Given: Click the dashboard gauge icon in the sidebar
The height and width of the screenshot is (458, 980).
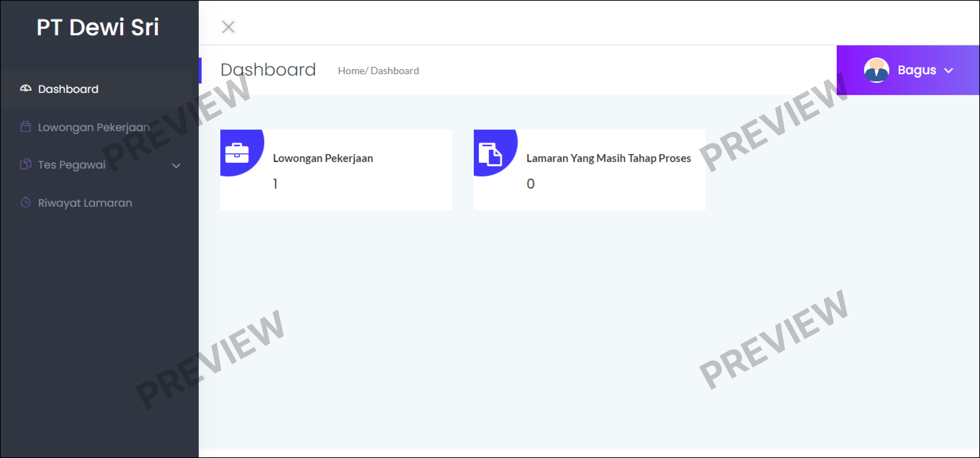Looking at the screenshot, I should 26,88.
